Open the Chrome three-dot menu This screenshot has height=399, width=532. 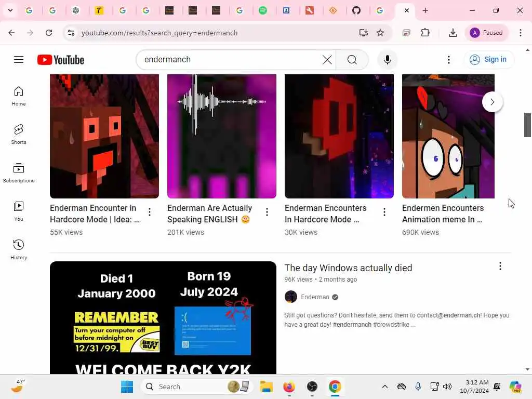pyautogui.click(x=521, y=33)
